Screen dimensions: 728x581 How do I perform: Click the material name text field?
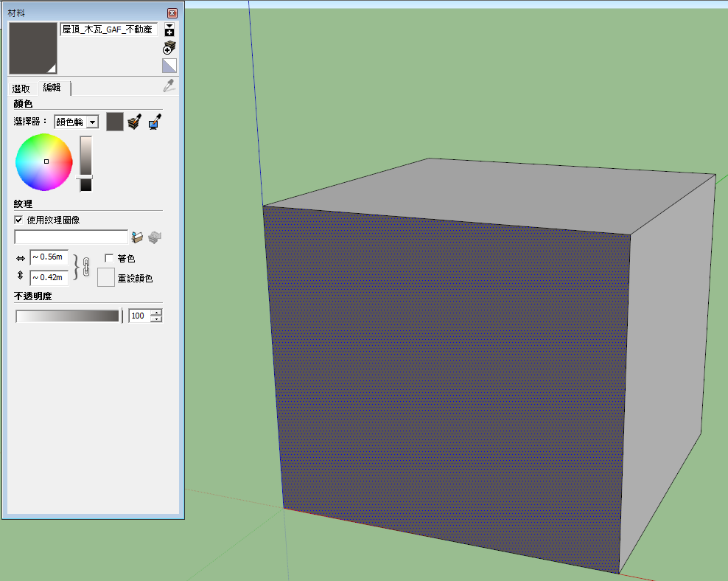108,29
